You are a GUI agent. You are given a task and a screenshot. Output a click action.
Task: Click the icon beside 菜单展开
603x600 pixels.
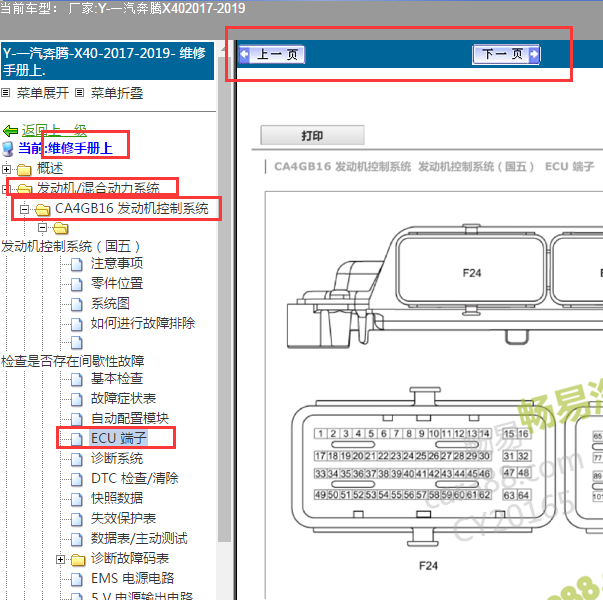5,93
